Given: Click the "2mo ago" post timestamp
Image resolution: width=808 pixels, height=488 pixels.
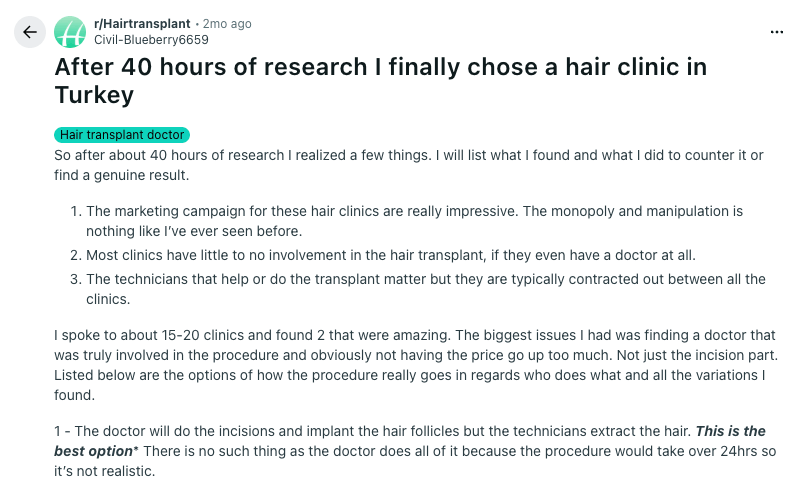Looking at the screenshot, I should coord(227,24).
